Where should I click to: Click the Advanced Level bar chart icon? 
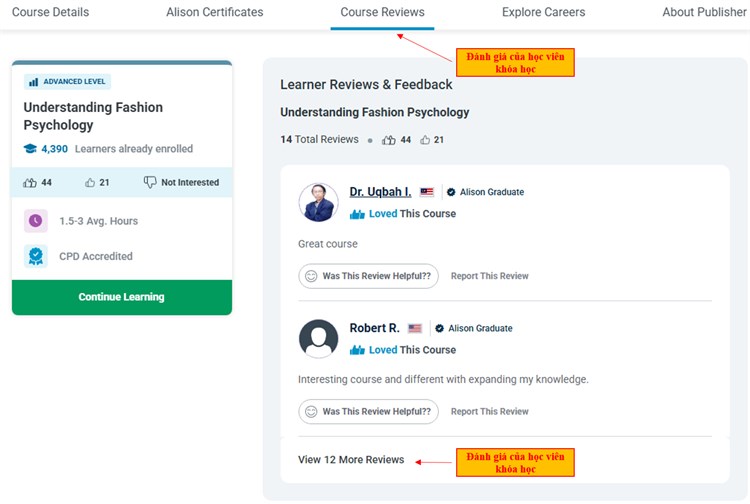click(x=33, y=82)
